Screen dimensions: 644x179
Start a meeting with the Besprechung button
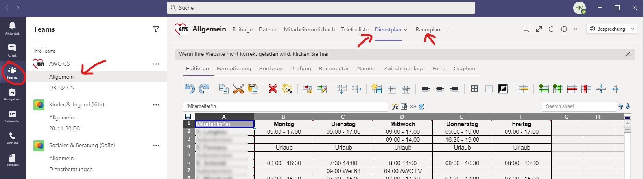[608, 29]
